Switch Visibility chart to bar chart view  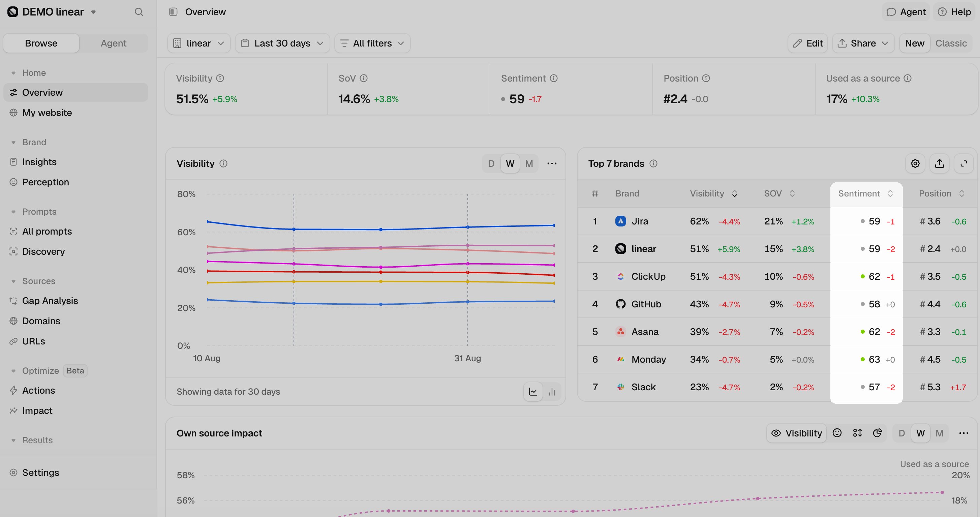[x=552, y=392]
